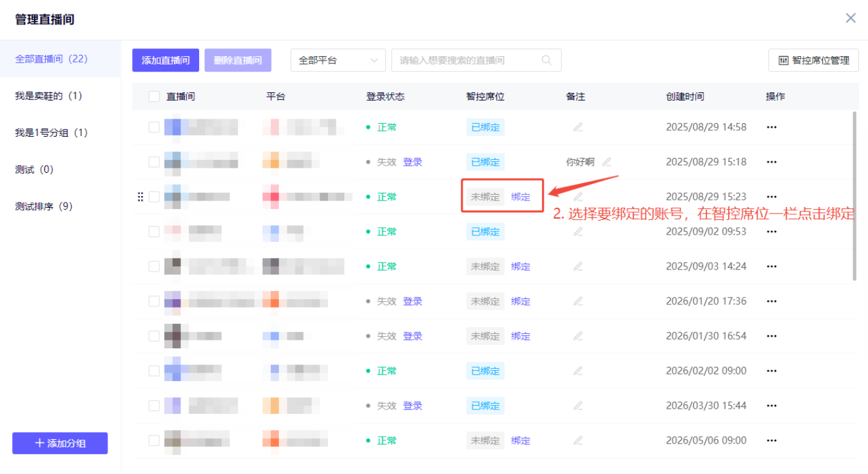Edit note pencil in 2026/05/06 09:00 row
Screen dimensions: 868x474
tap(578, 440)
